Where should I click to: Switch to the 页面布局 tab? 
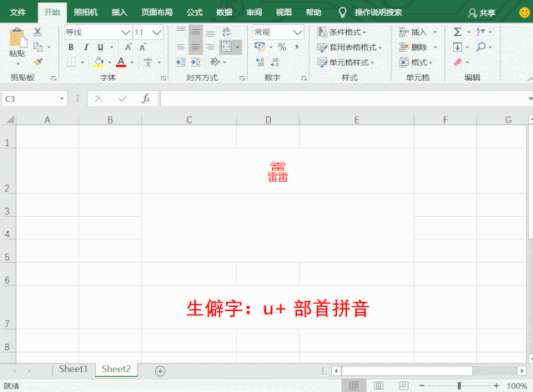[x=157, y=13]
